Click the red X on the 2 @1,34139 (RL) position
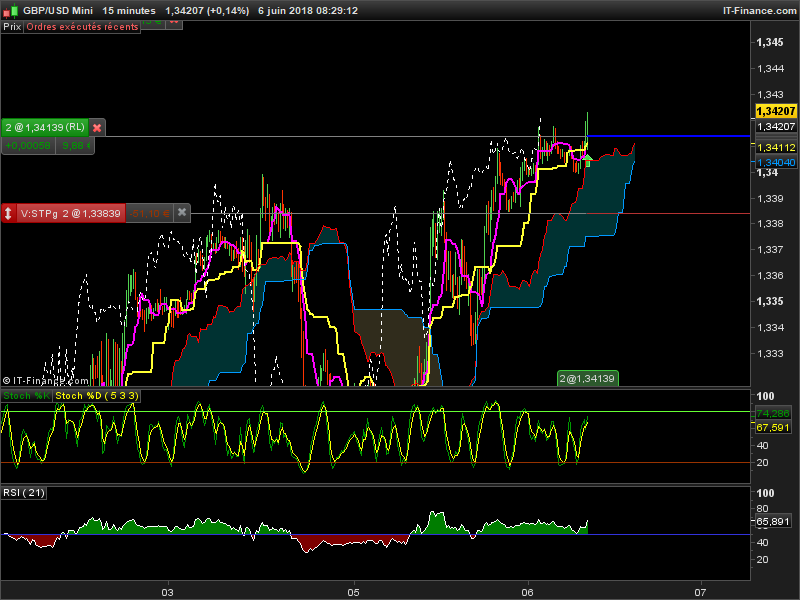 97,128
